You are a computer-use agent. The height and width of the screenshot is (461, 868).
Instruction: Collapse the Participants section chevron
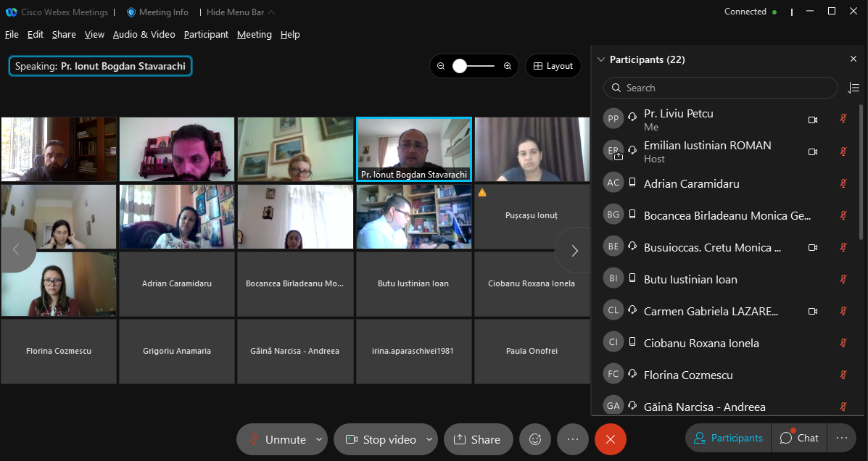(x=600, y=59)
